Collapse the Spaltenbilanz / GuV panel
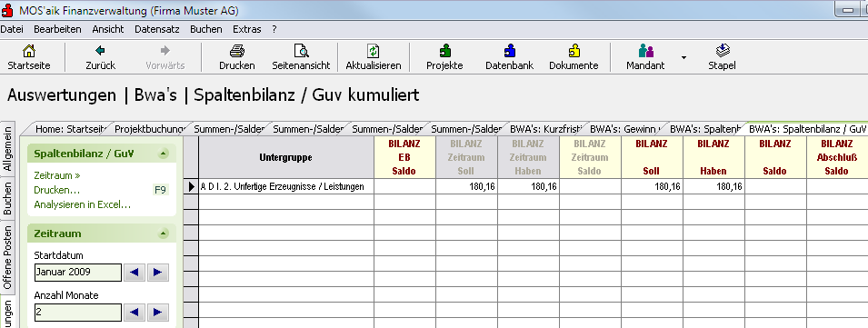This screenshot has height=328, width=868. 163,154
